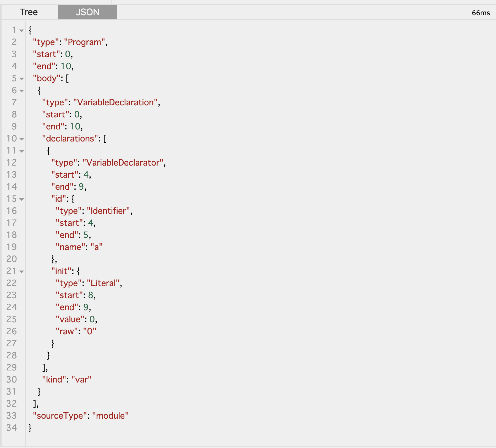Collapse the "id" object fold arrow on line 15
The width and height of the screenshot is (496, 448).
pyautogui.click(x=22, y=199)
